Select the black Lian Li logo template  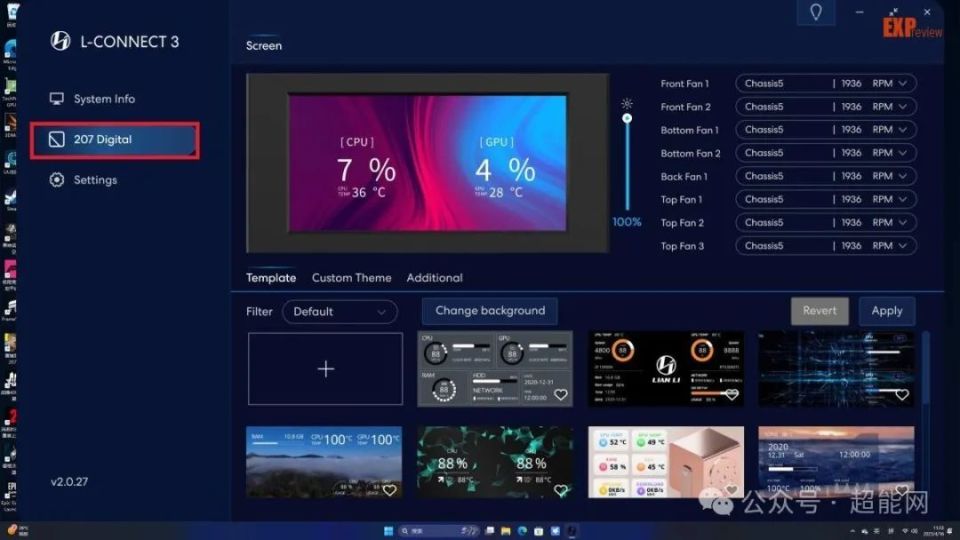click(x=666, y=369)
